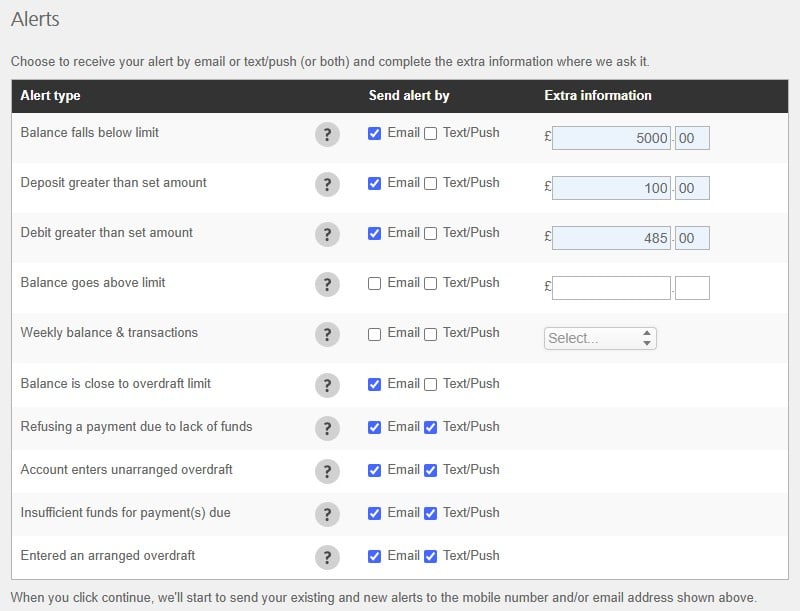Open help for Debit greater than set amount
This screenshot has width=800, height=611.
pyautogui.click(x=327, y=235)
